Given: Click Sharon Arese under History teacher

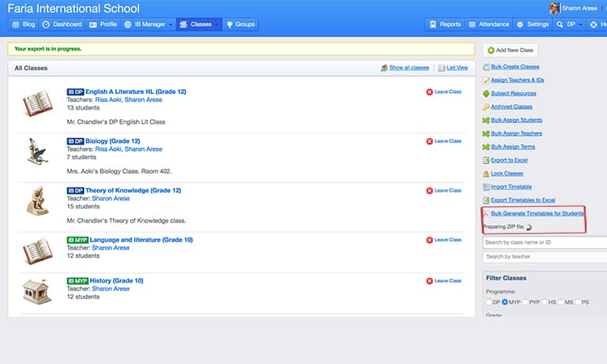Looking at the screenshot, I should pyautogui.click(x=111, y=289).
